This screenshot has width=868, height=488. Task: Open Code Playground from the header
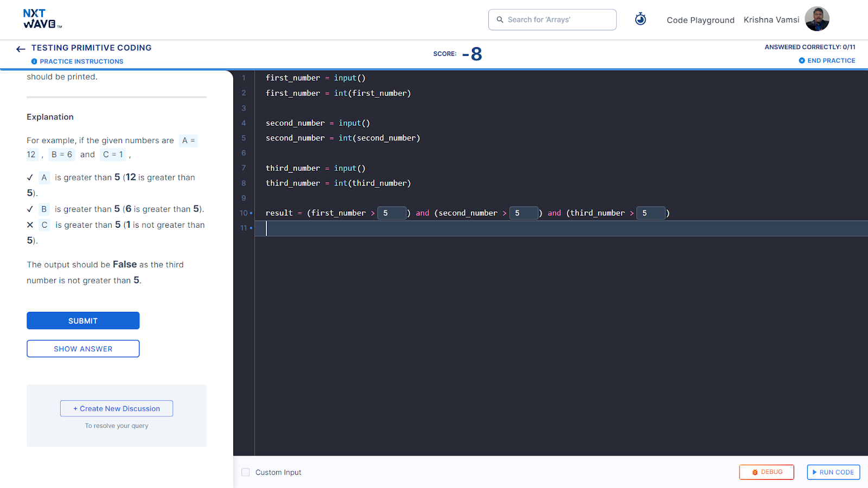700,20
